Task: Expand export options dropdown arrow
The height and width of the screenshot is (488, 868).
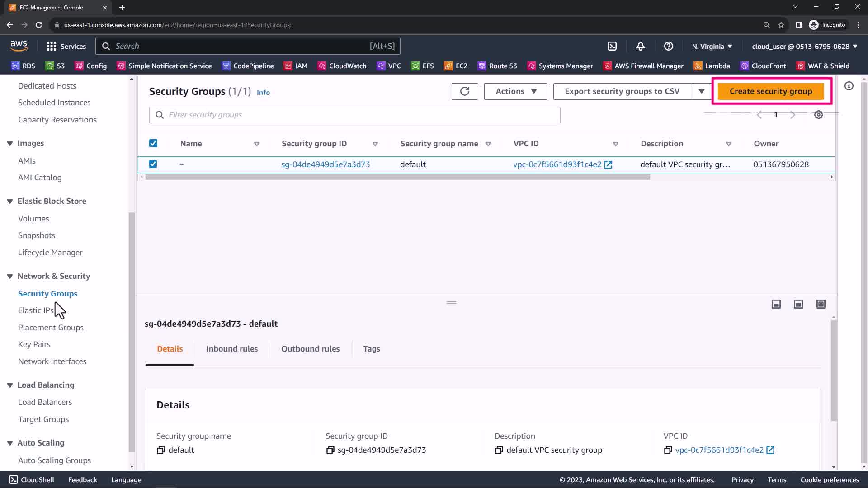Action: tap(701, 91)
